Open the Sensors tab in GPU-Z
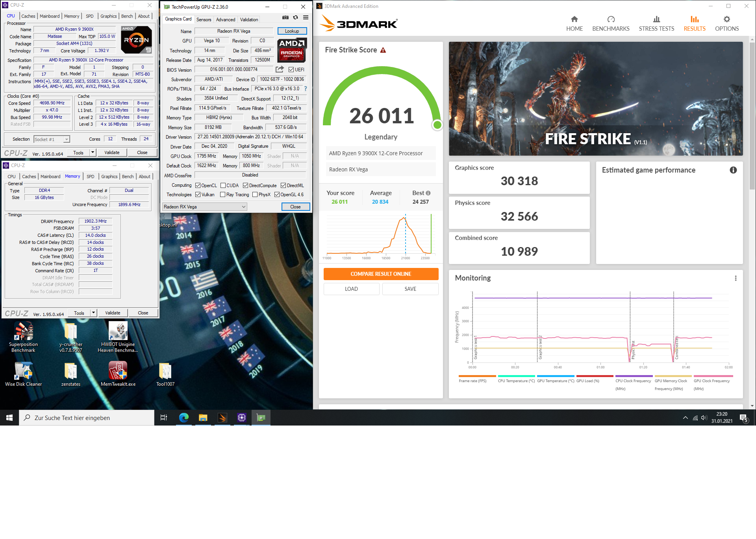This screenshot has width=756, height=539. 204,19
